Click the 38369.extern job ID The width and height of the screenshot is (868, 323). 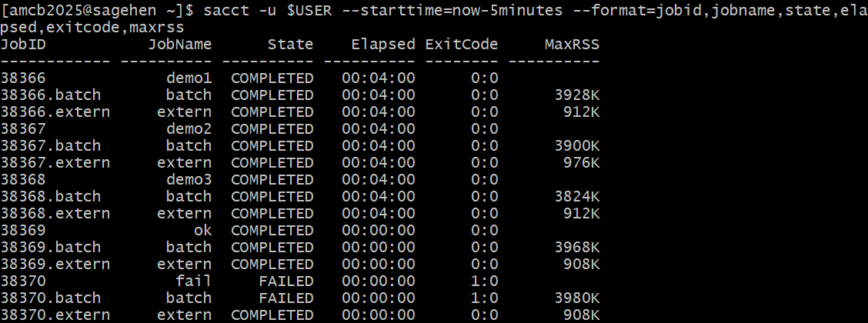click(55, 264)
